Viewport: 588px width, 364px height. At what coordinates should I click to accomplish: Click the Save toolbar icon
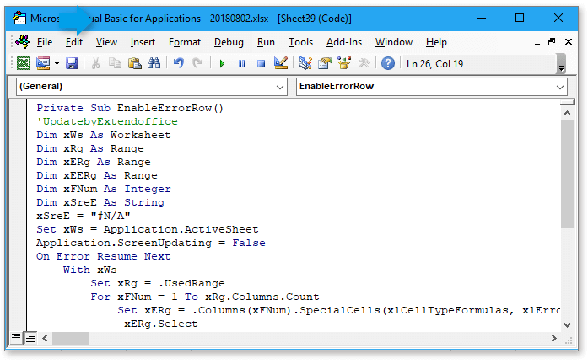click(72, 63)
